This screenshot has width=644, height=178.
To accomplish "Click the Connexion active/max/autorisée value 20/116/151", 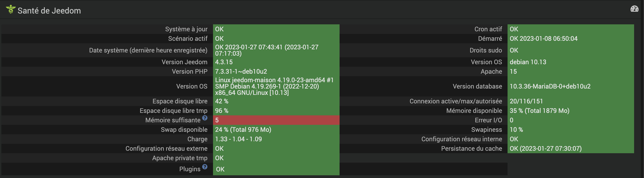I will tap(526, 101).
